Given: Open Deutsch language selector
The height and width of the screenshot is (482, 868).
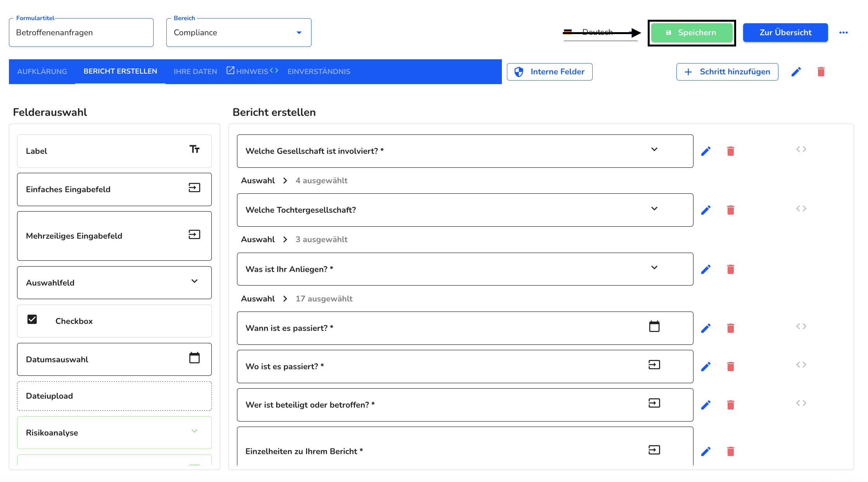Looking at the screenshot, I should pyautogui.click(x=600, y=32).
